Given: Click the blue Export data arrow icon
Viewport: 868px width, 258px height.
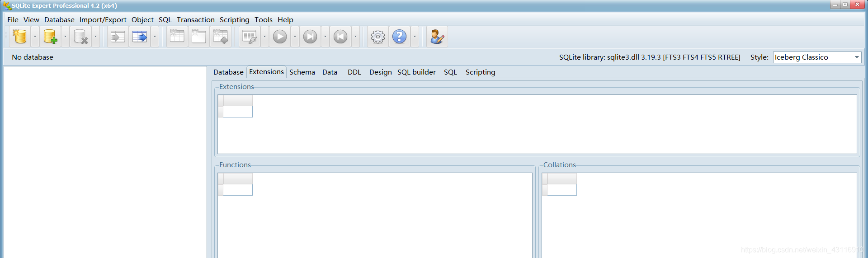Looking at the screenshot, I should (140, 37).
